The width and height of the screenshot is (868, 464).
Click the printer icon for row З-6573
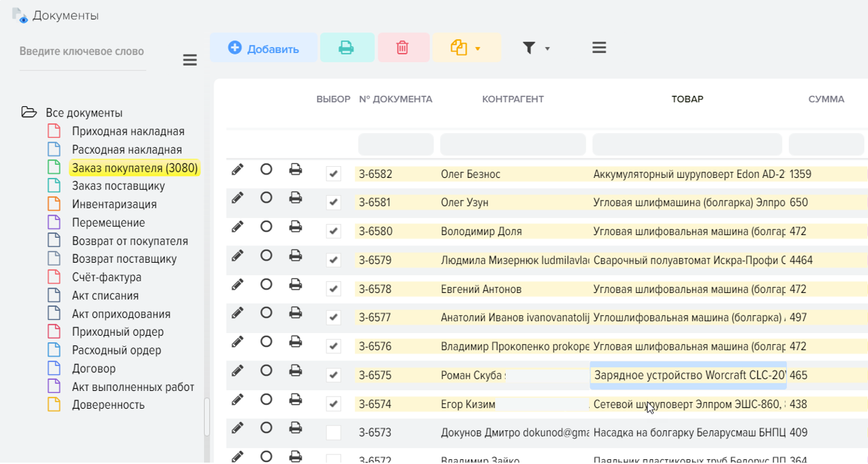tap(296, 428)
